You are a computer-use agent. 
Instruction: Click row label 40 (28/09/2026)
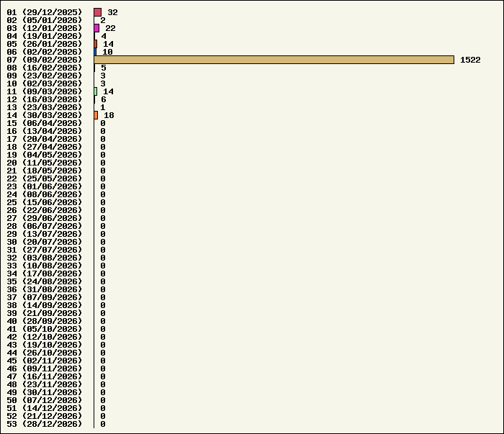[x=45, y=321]
